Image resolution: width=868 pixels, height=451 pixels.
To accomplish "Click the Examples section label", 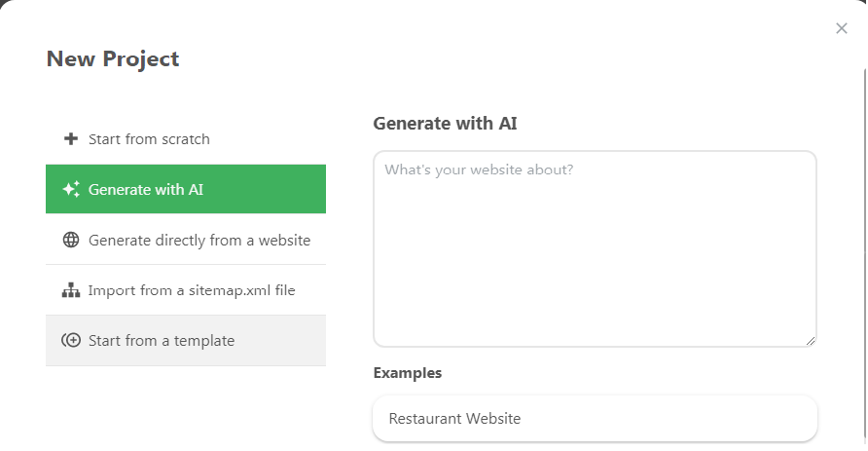I will click(407, 373).
